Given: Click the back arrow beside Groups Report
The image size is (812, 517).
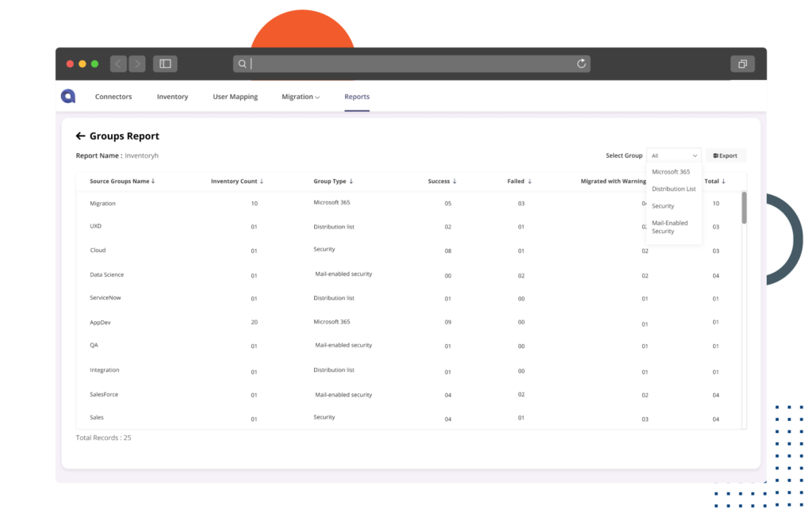Looking at the screenshot, I should pos(80,136).
